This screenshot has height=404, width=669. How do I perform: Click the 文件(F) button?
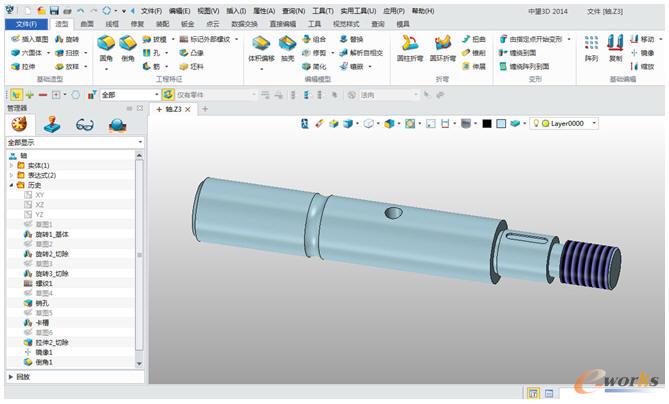(26, 23)
